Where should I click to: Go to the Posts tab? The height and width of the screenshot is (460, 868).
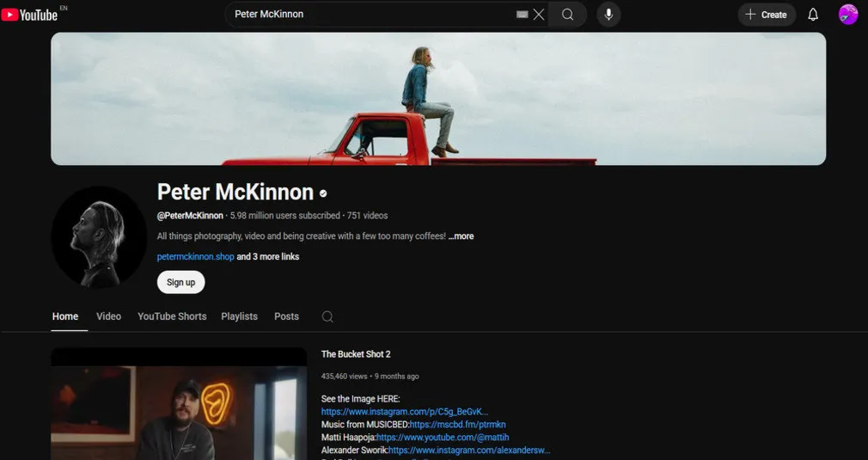[286, 316]
